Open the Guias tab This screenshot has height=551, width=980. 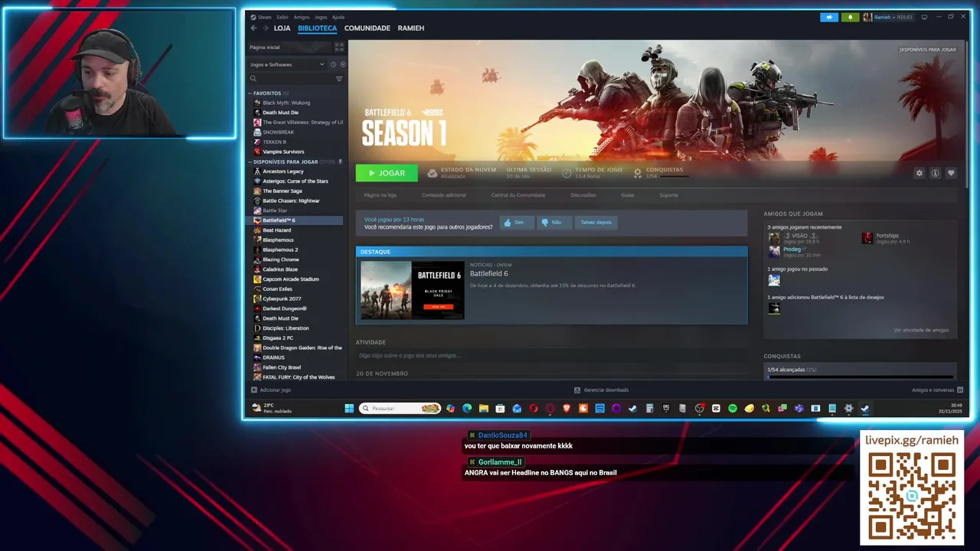click(627, 195)
